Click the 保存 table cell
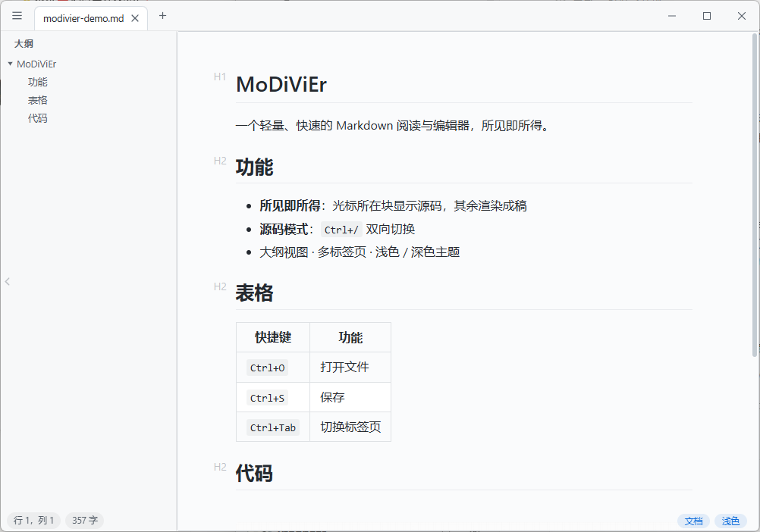Screen dimensions: 760x532 click(350, 397)
